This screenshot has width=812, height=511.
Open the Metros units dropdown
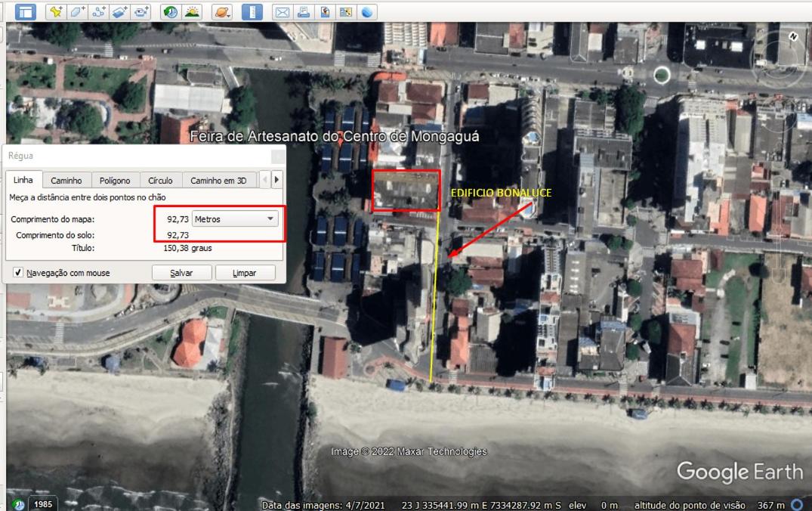235,218
